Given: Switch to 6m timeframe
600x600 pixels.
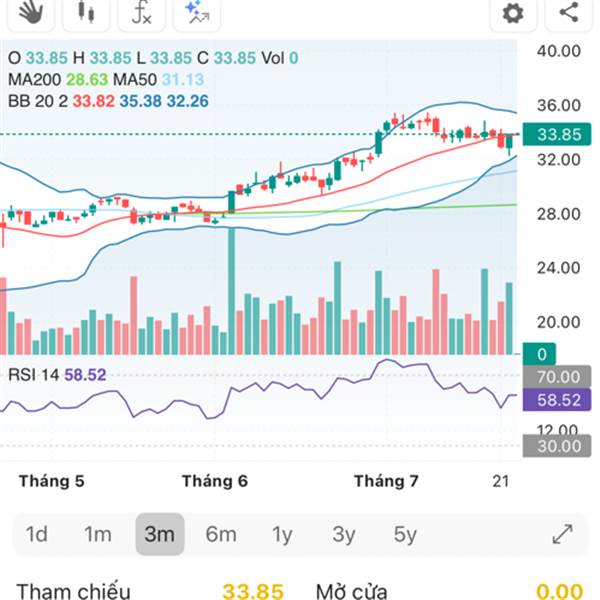Looking at the screenshot, I should click(221, 534).
